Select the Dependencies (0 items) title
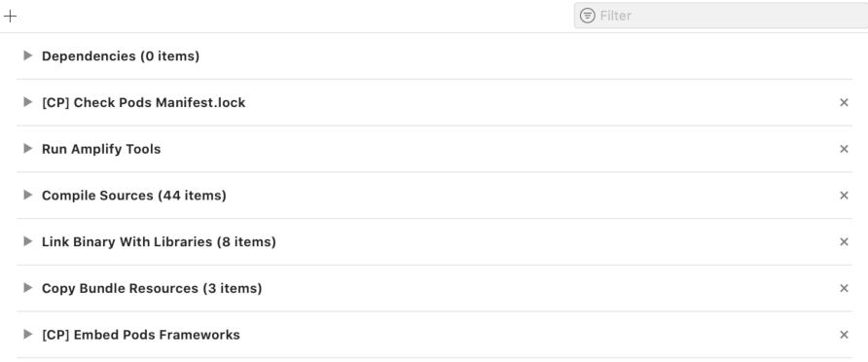 point(121,55)
